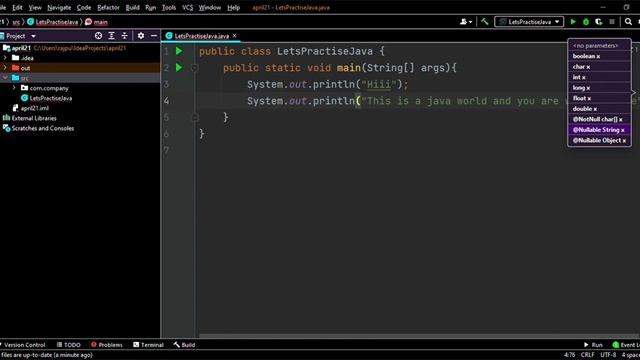This screenshot has height=360, width=640.
Task: Choose '@Nullable String x' overload
Action: pos(599,130)
